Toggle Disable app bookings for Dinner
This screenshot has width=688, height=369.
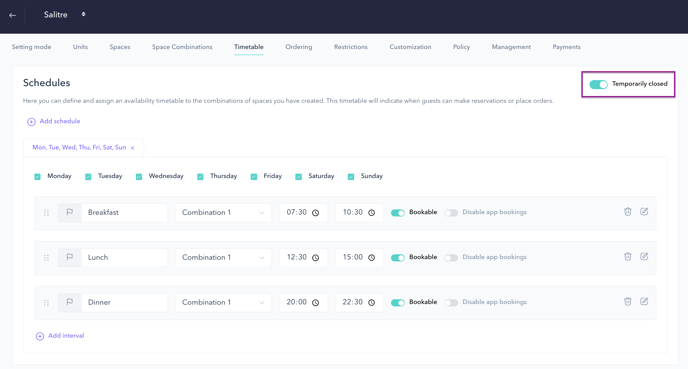[x=451, y=303]
